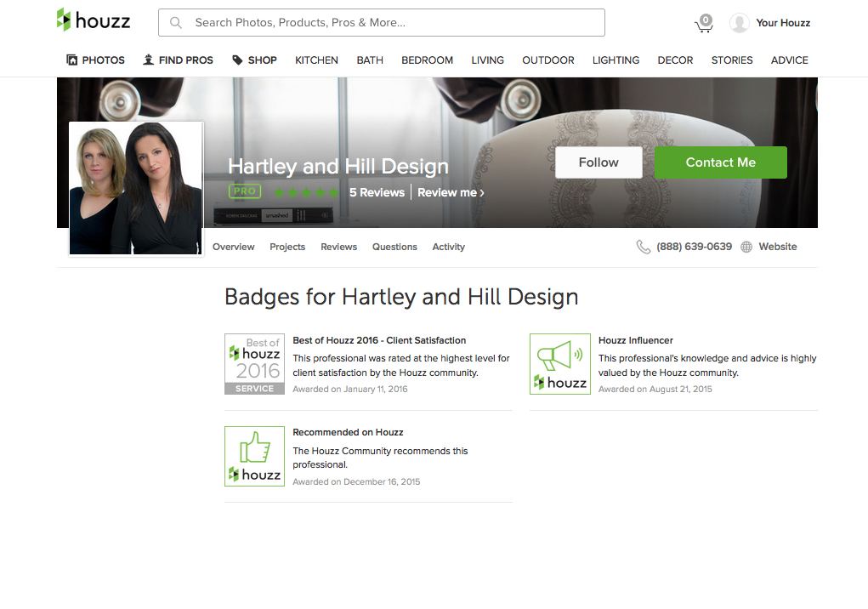Click the Houzz logo in the header

[x=93, y=21]
